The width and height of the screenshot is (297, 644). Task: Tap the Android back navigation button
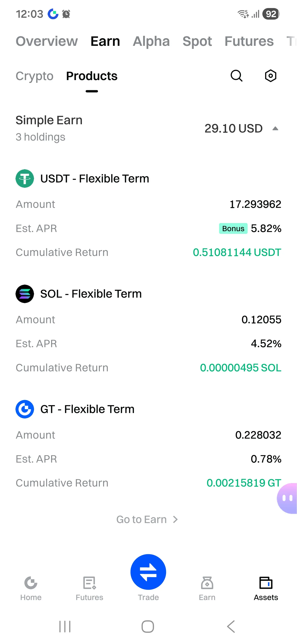(231, 626)
